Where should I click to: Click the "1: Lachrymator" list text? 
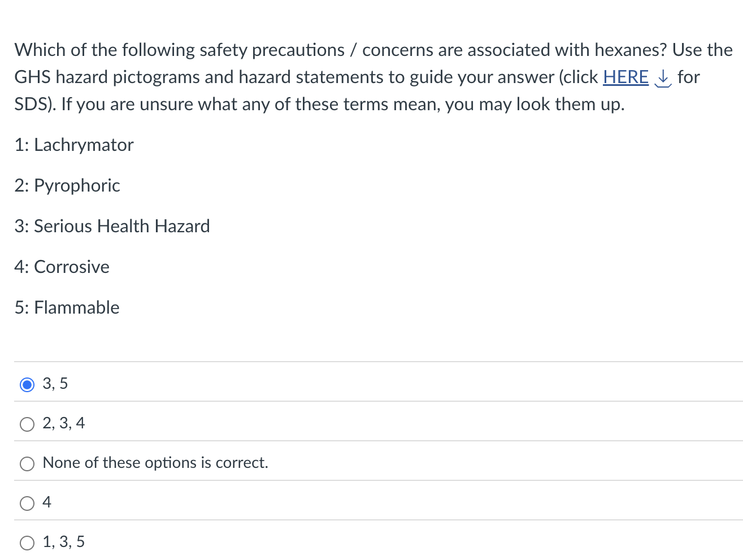(73, 145)
